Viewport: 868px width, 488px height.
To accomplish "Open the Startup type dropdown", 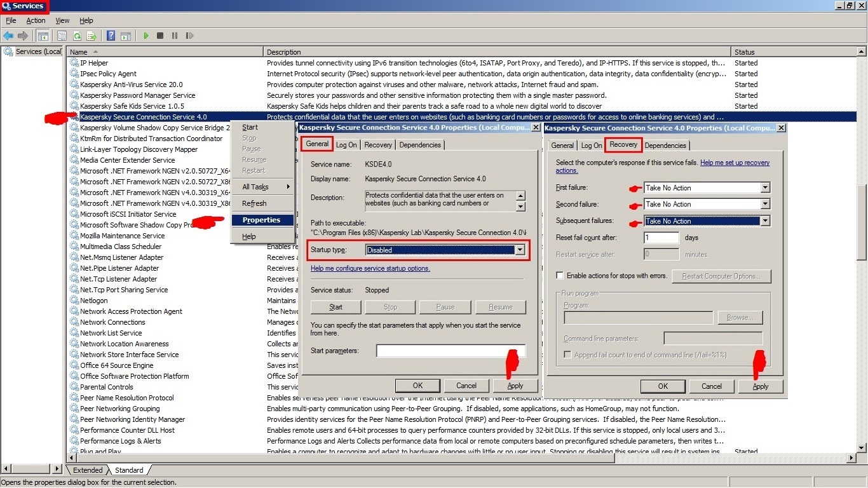I will (x=520, y=250).
